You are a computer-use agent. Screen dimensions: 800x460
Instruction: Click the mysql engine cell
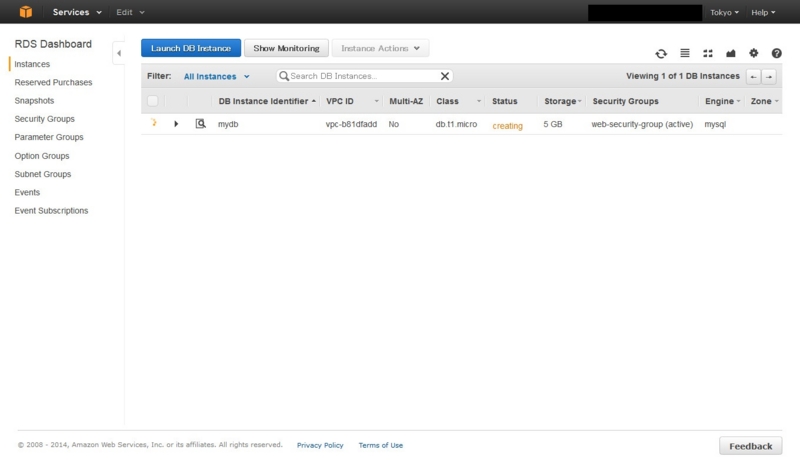(715, 124)
